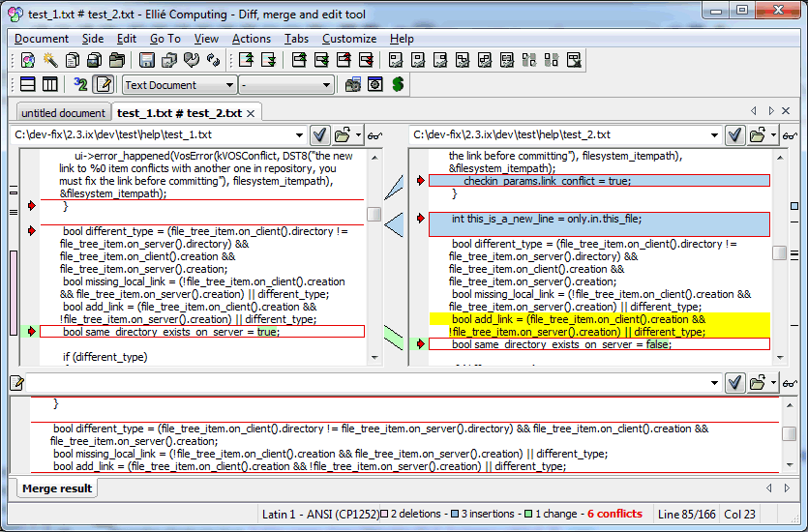Jump to next conflict (red down arrow)

pyautogui.click(x=366, y=60)
